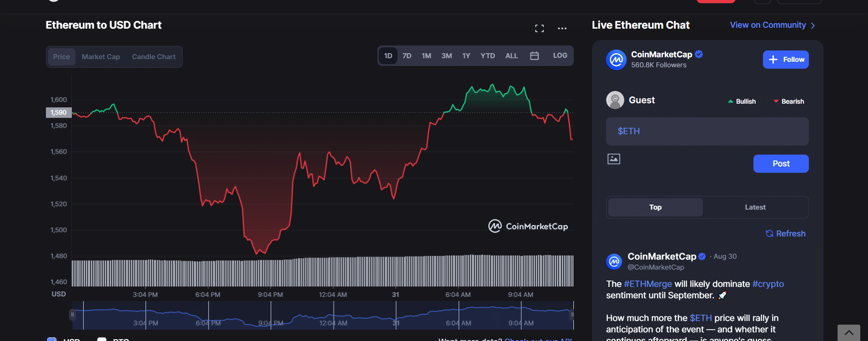Select ALL time range

click(x=512, y=55)
